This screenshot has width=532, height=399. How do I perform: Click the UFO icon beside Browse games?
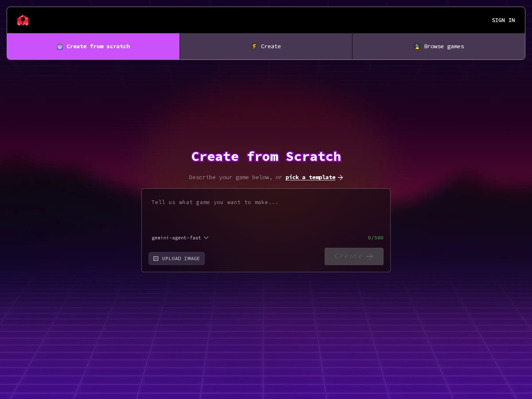[417, 47]
